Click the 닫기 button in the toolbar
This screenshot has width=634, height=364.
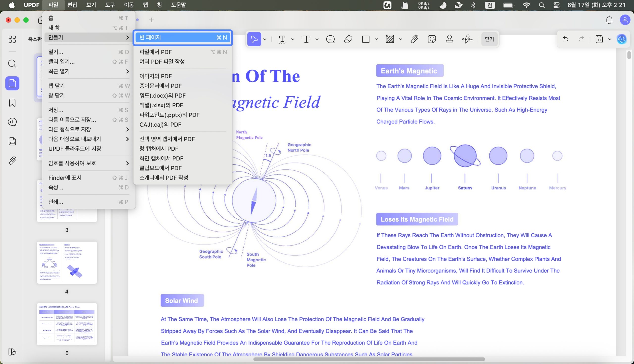[489, 39]
